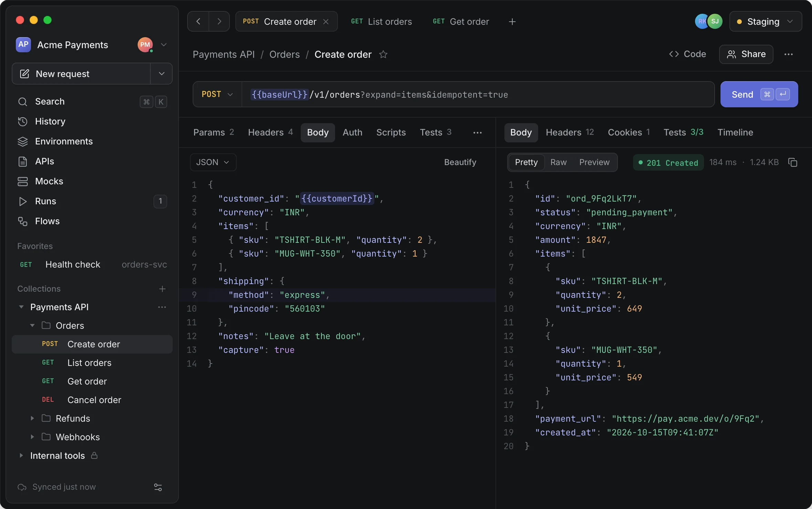The width and height of the screenshot is (812, 509).
Task: Add a new collection with plus icon
Action: pyautogui.click(x=162, y=289)
